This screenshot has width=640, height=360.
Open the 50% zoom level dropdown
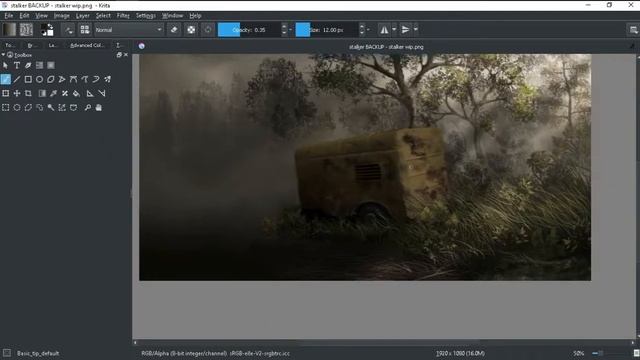(579, 353)
